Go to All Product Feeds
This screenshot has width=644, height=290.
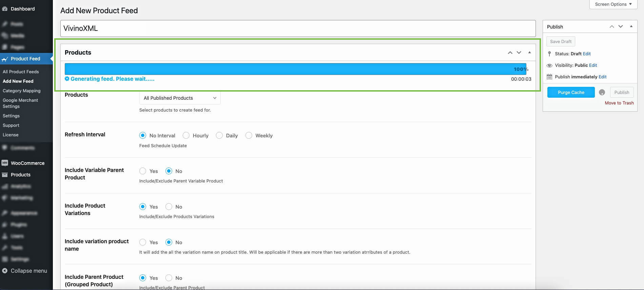click(21, 72)
